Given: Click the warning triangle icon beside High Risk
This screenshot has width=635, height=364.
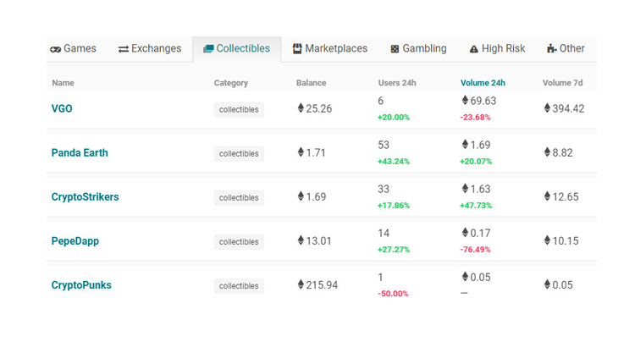Looking at the screenshot, I should point(474,49).
